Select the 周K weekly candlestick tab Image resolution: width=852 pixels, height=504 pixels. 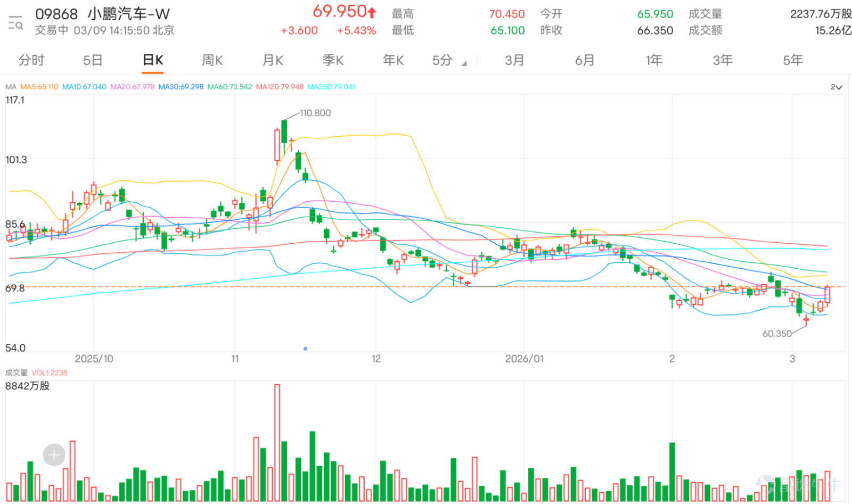pyautogui.click(x=212, y=60)
